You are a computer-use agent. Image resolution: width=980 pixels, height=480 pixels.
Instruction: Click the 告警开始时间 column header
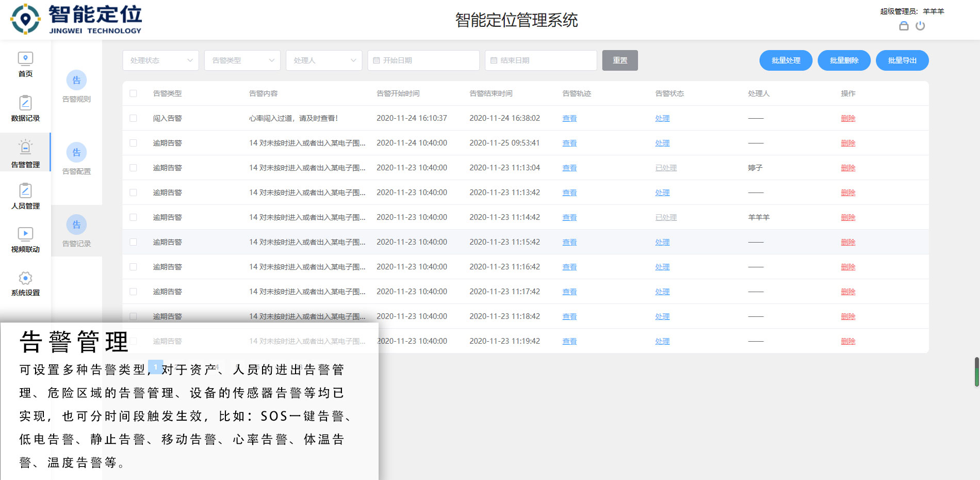pyautogui.click(x=398, y=93)
